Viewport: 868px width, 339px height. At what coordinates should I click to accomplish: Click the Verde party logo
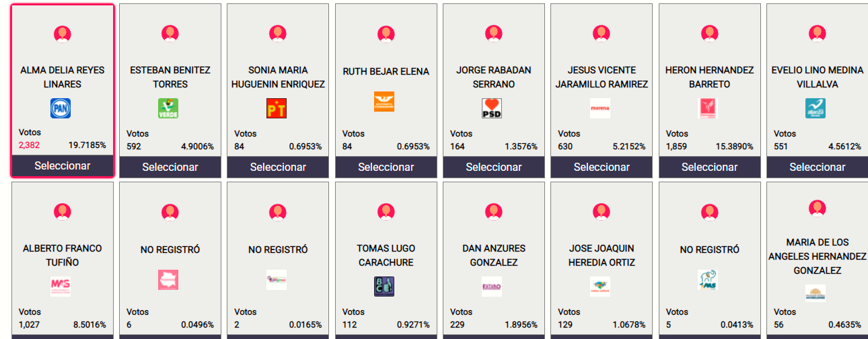click(168, 108)
